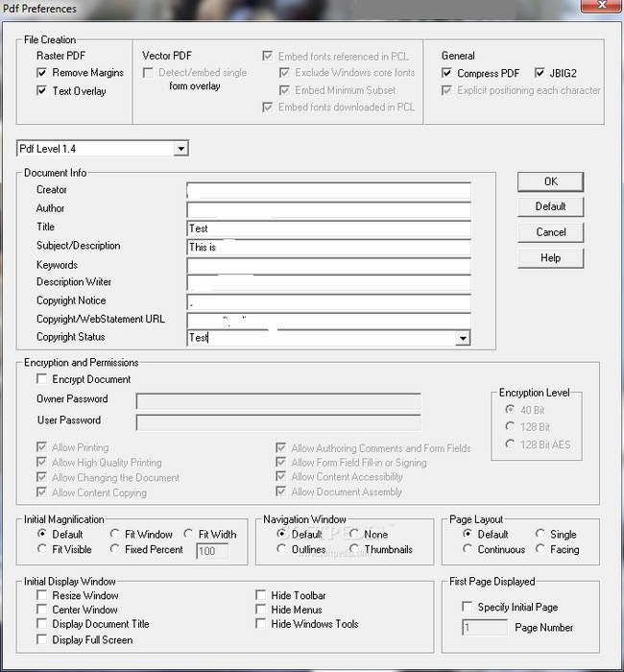Select Default page layout radio
Image resolution: width=624 pixels, height=672 pixels.
[x=468, y=534]
